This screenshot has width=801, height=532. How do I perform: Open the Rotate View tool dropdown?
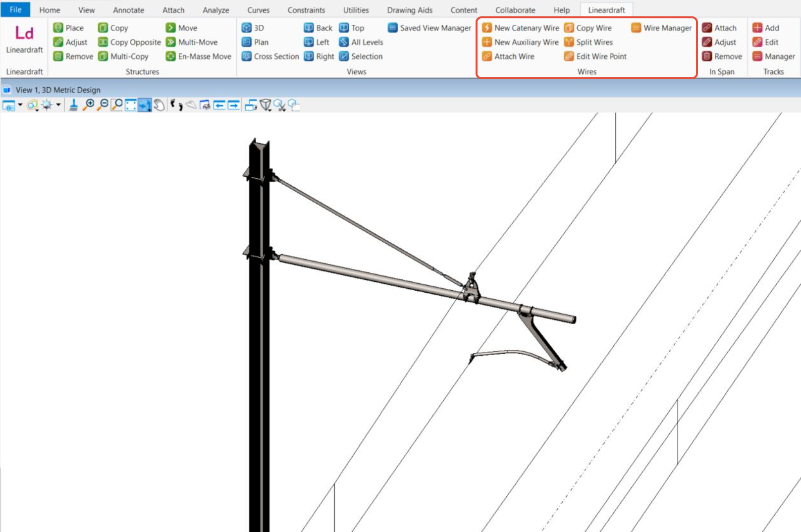145,105
